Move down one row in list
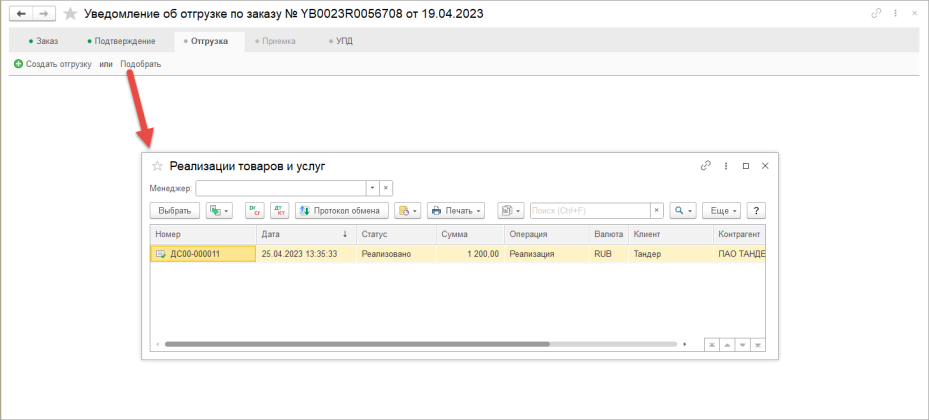 click(x=743, y=345)
